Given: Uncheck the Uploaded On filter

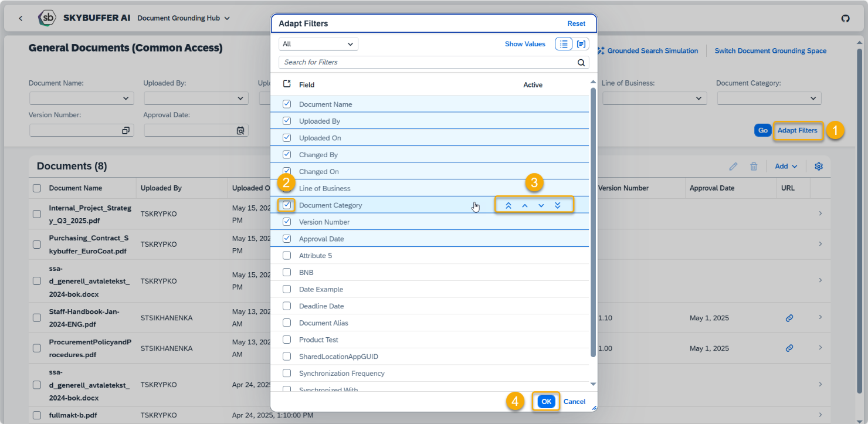Looking at the screenshot, I should coord(287,138).
